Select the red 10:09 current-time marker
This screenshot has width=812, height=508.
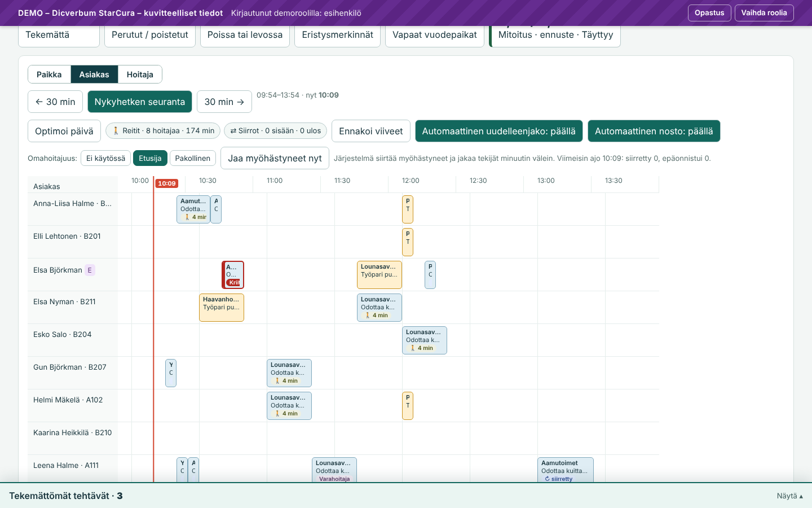[167, 183]
